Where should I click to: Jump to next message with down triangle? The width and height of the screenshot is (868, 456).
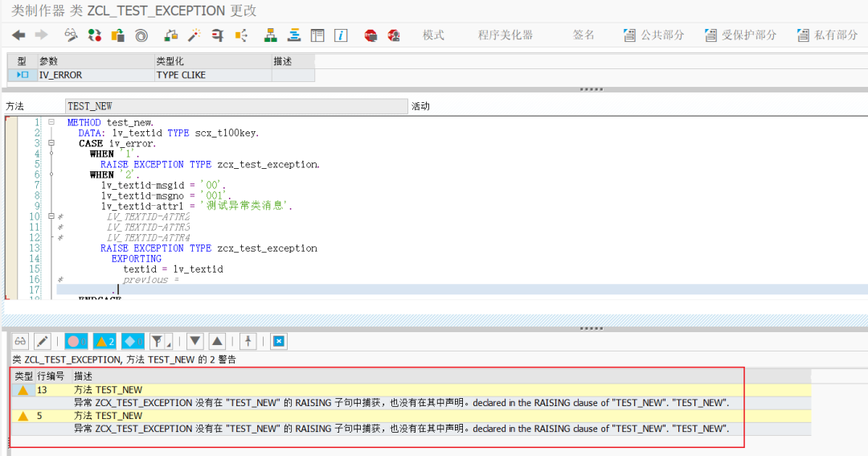(194, 341)
